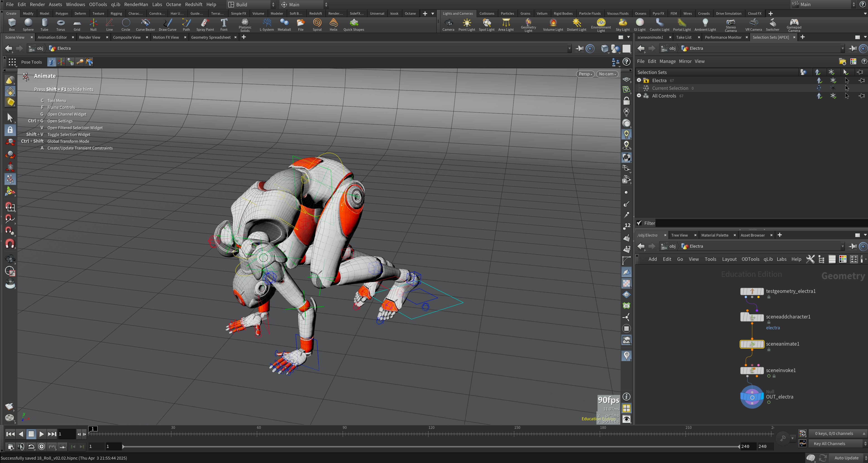Open the shelf tabs overflow arrow
Image resolution: width=868 pixels, height=463 pixels.
coord(433,14)
